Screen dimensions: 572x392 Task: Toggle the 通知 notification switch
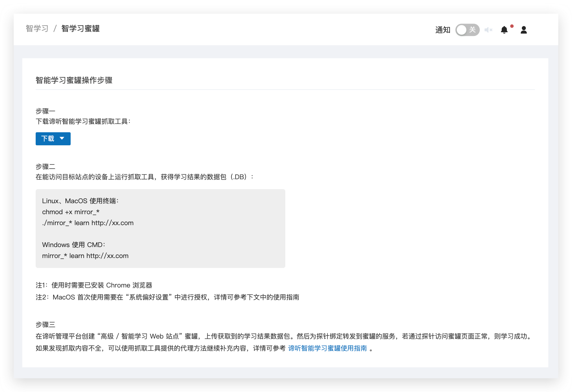pyautogui.click(x=467, y=30)
